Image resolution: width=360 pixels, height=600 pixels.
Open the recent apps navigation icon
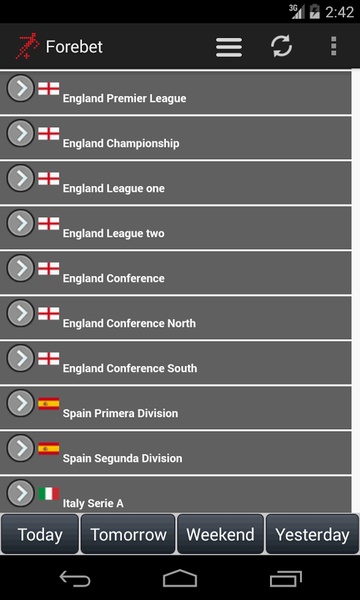285,578
